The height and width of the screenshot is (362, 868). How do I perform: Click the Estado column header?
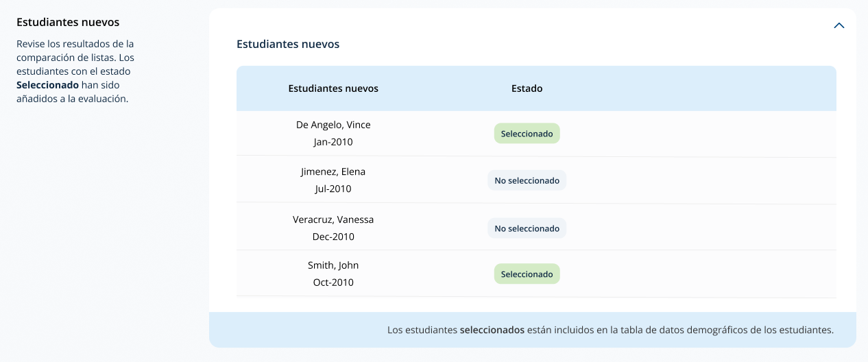[x=527, y=88]
